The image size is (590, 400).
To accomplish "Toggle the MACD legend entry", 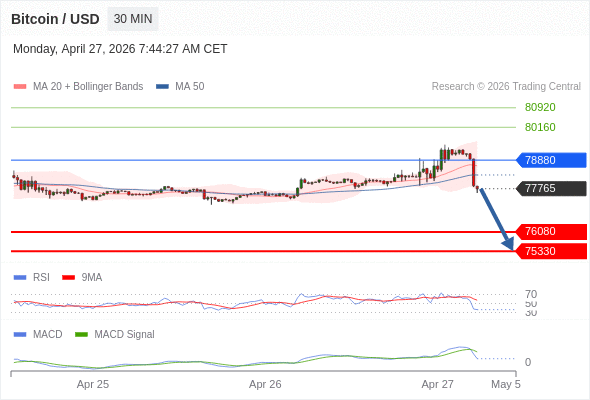I will tap(38, 334).
